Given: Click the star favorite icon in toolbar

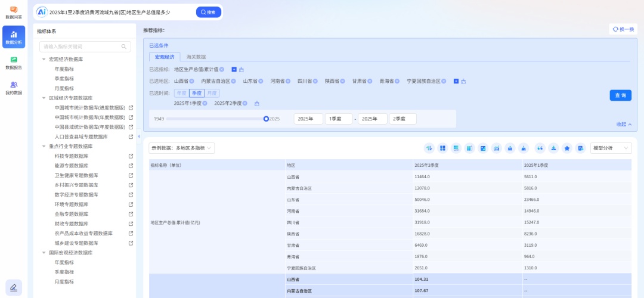Looking at the screenshot, I should click(567, 148).
